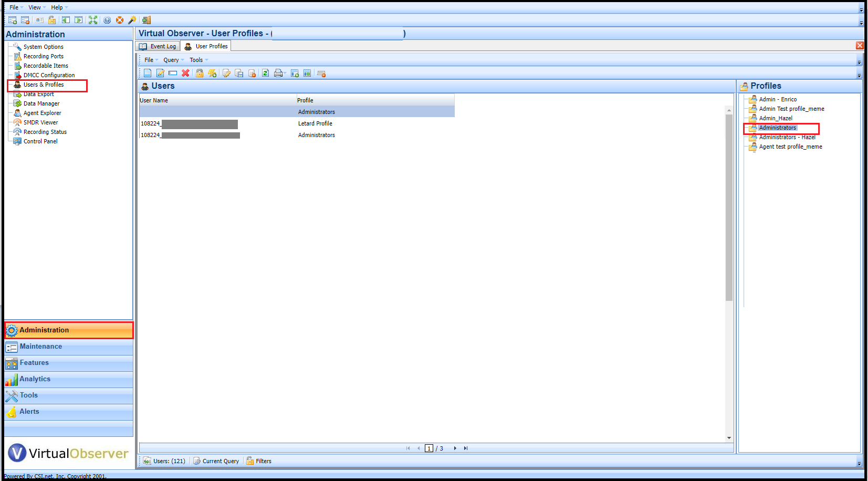Select the Admin_Hazel profile
868x481 pixels.
(776, 118)
